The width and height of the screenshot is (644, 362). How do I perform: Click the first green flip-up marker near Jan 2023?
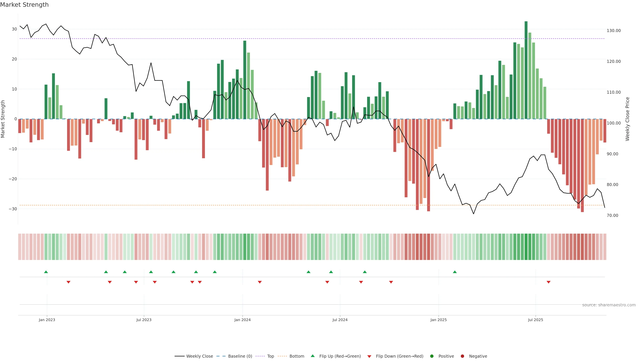click(46, 272)
